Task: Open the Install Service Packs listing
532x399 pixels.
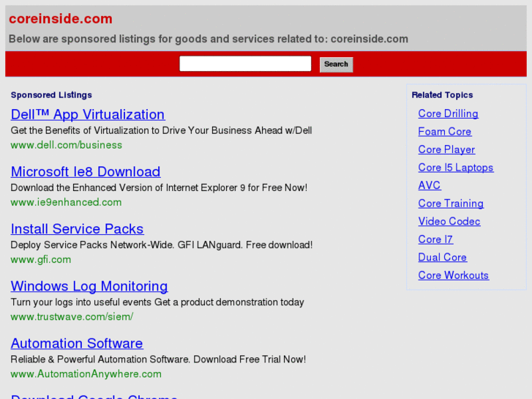Action: 77,229
